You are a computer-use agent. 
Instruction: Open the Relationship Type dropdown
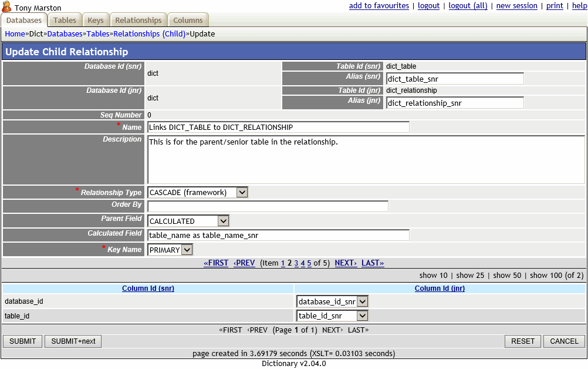click(x=242, y=192)
